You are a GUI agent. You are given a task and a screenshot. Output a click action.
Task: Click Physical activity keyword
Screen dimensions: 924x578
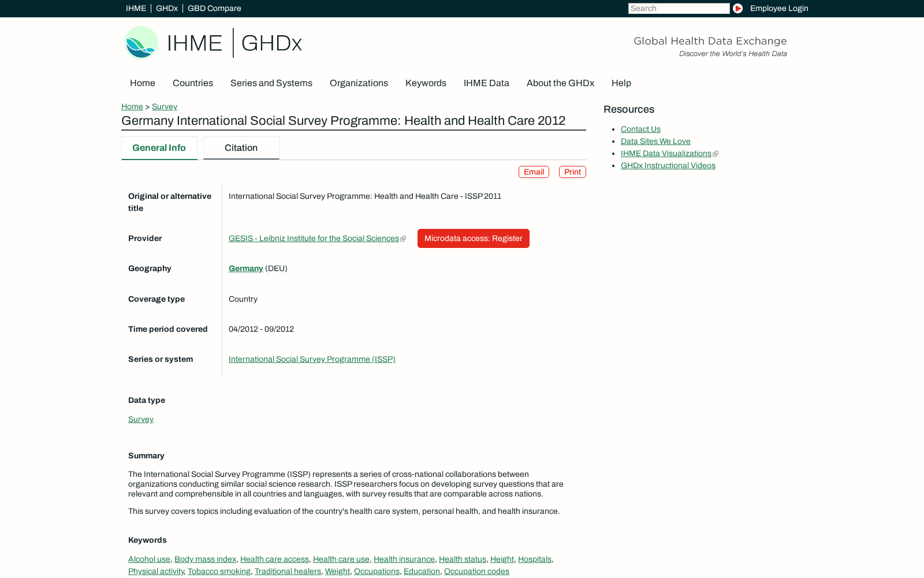tap(156, 571)
